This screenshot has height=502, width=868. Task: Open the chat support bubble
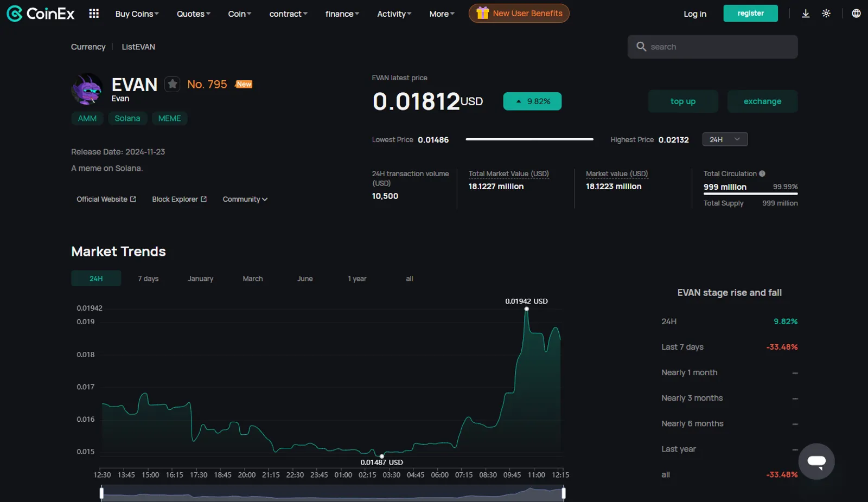coord(816,461)
